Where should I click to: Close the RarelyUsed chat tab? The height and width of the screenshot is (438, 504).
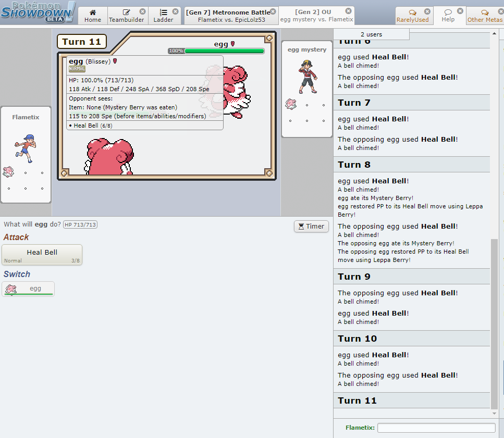click(427, 11)
